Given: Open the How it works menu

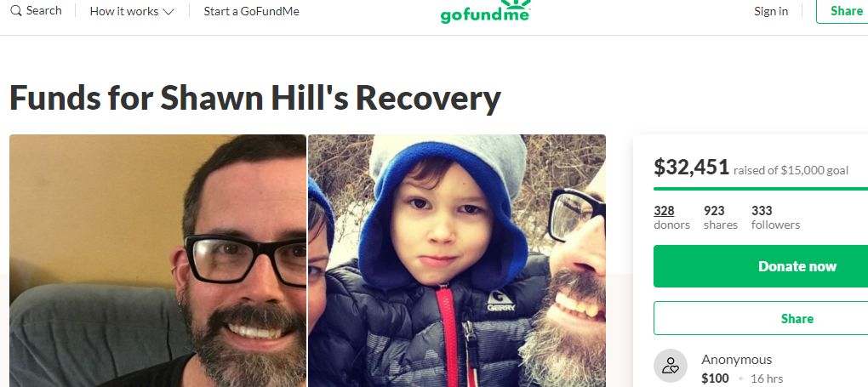Looking at the screenshot, I should click(x=132, y=11).
